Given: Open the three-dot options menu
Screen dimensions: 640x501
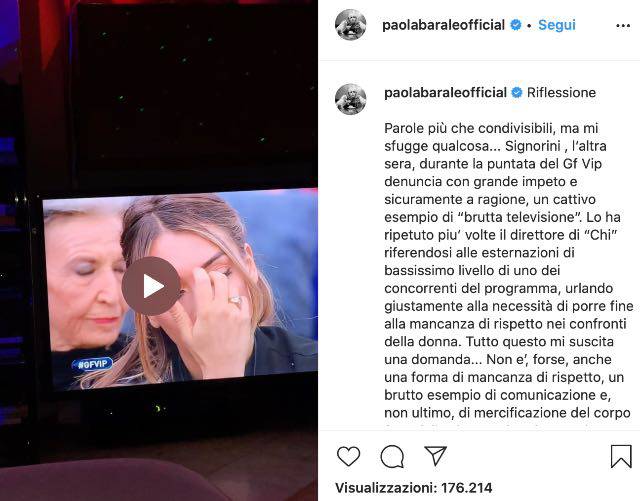Looking at the screenshot, I should 623,26.
